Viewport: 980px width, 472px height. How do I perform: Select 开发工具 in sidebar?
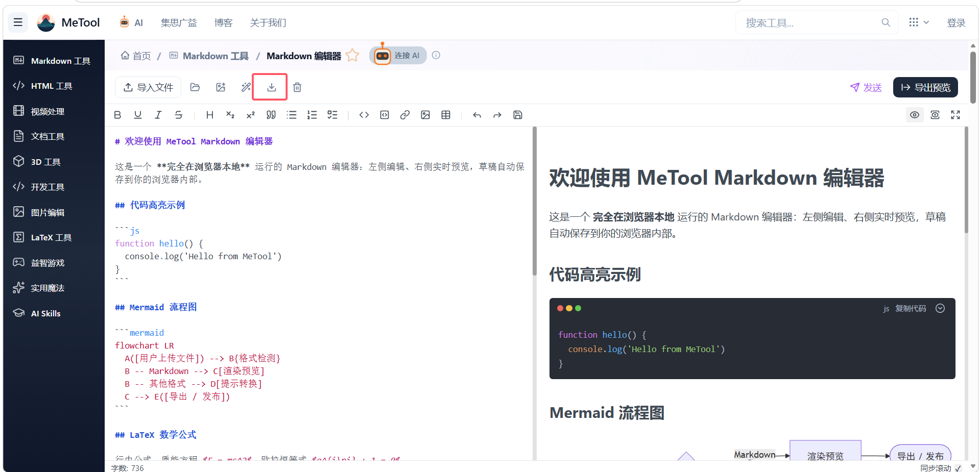(54, 187)
